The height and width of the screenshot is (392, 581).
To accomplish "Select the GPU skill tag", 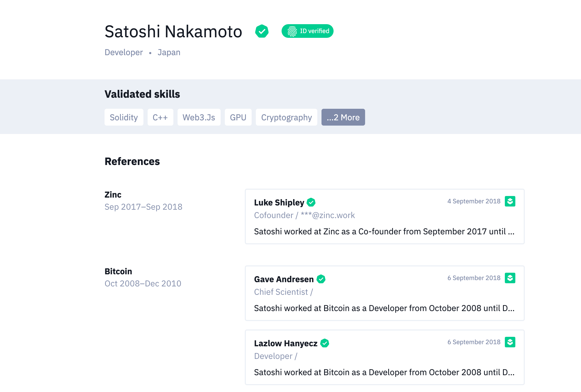I will [x=238, y=117].
